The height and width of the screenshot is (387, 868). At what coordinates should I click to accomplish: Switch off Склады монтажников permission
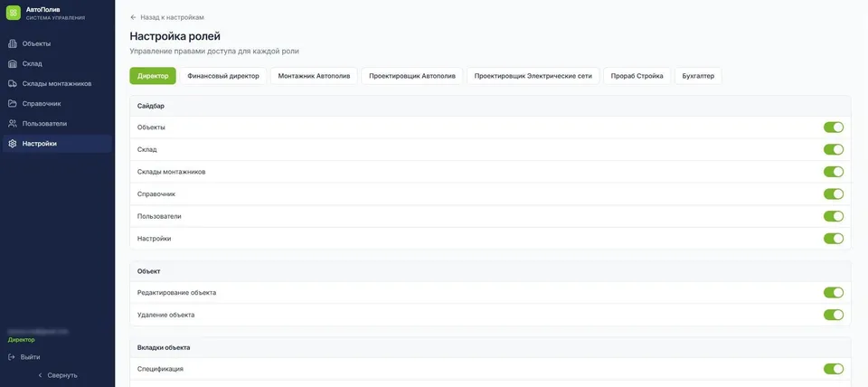click(x=833, y=172)
